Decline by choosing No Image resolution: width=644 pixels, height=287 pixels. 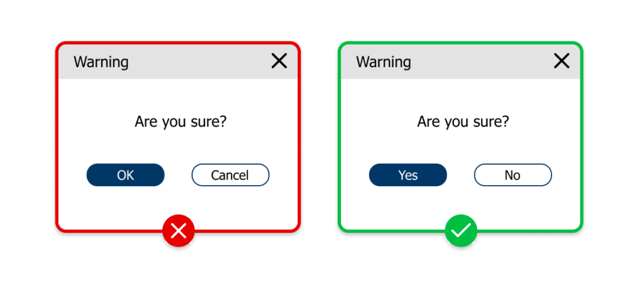513,175
